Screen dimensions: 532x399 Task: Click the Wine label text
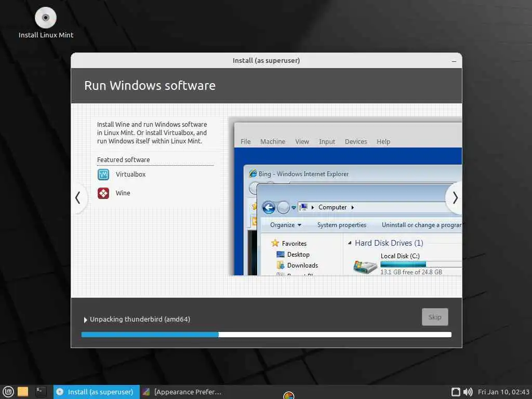pyautogui.click(x=123, y=193)
